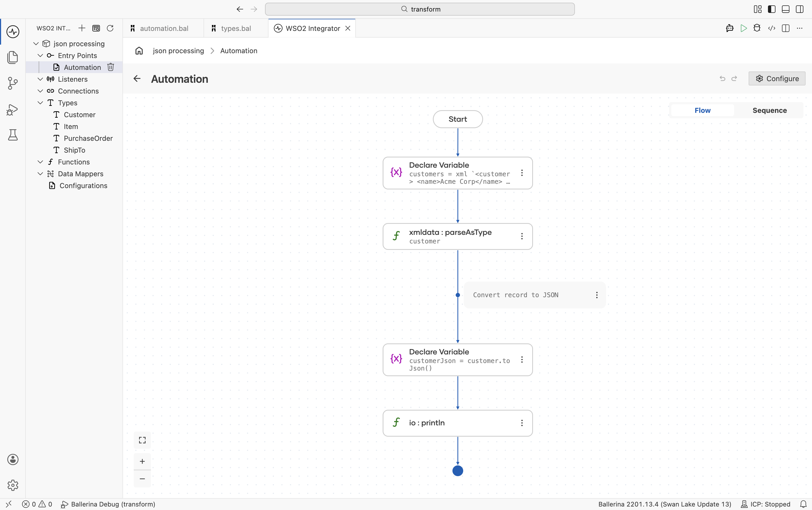This screenshot has height=510, width=812.
Task: Run the integration with the green play icon
Action: coord(744,28)
